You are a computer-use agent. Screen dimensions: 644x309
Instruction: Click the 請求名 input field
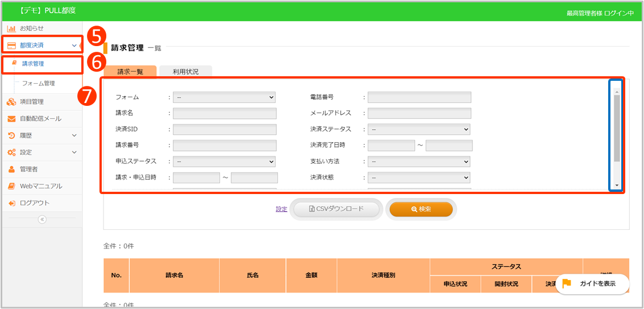point(225,113)
